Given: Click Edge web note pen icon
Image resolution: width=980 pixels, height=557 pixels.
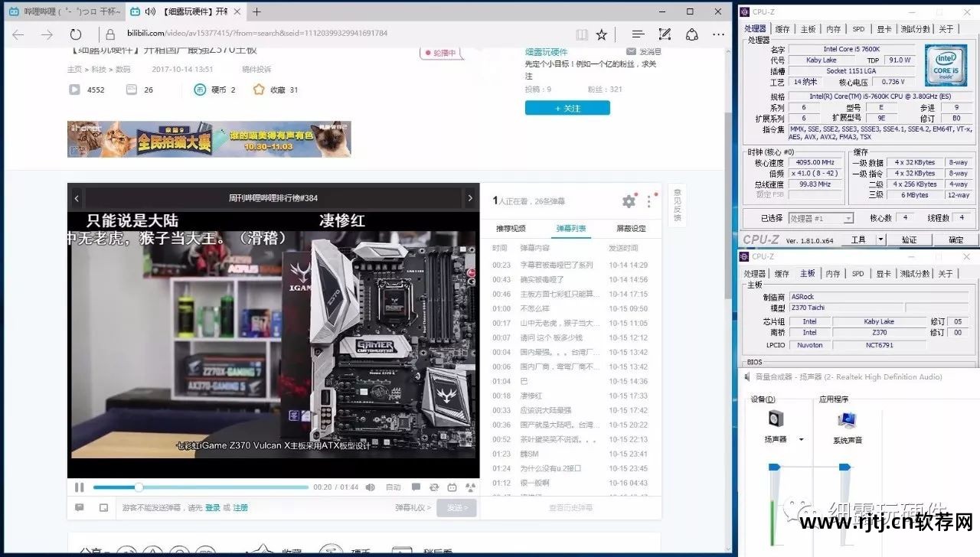Looking at the screenshot, I should 665,34.
